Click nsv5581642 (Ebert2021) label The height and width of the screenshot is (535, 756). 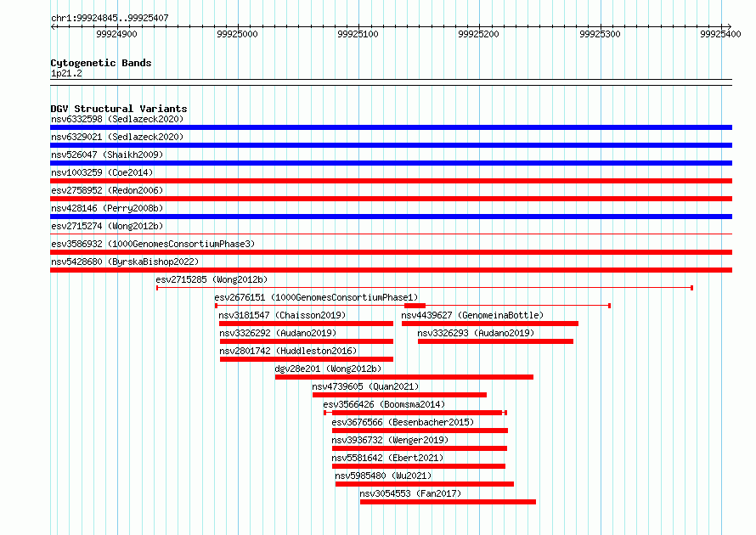387,458
